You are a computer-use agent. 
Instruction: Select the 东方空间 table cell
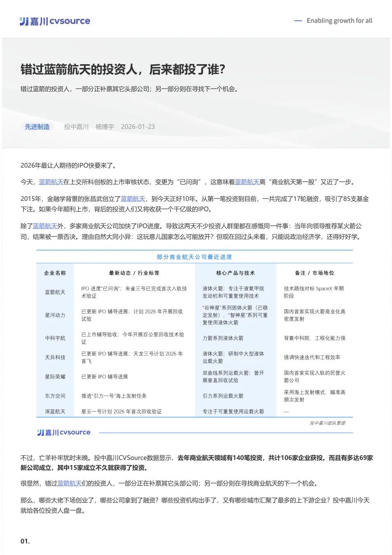click(x=55, y=396)
